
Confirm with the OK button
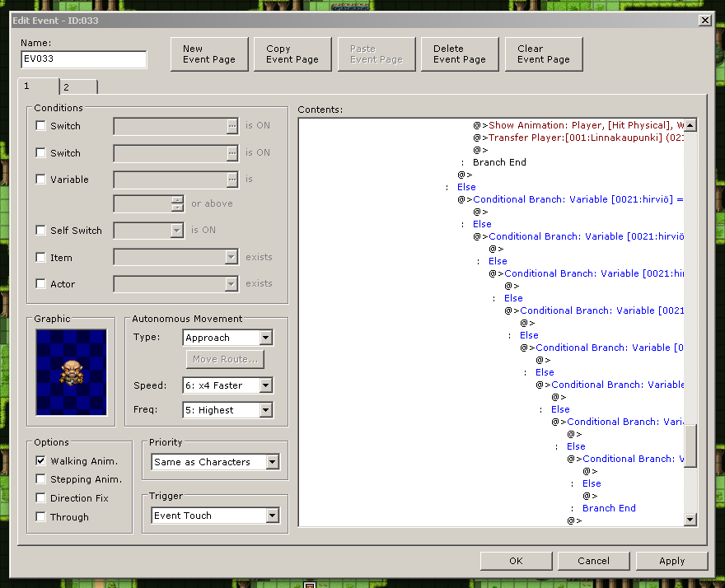[516, 561]
